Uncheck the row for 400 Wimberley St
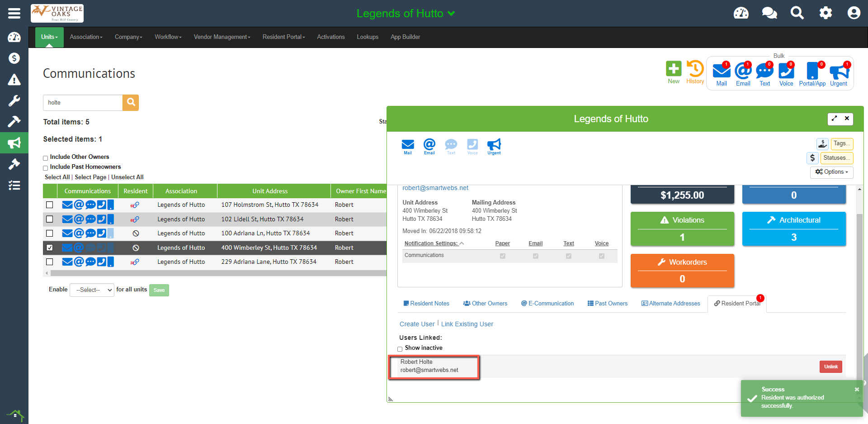The height and width of the screenshot is (424, 868). [x=50, y=248]
